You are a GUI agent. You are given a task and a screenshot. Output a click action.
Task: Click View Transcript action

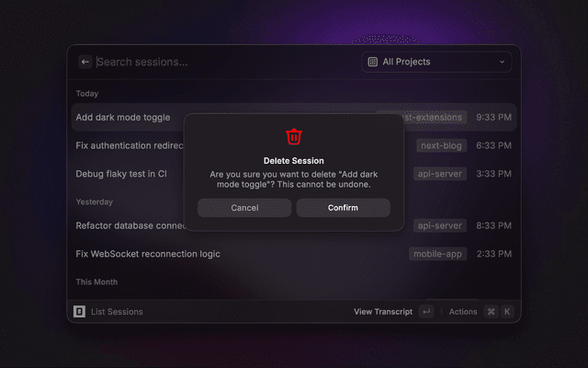[383, 312]
